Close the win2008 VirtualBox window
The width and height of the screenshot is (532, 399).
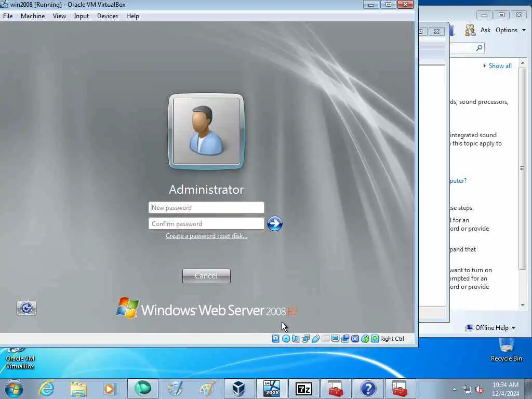(x=405, y=4)
